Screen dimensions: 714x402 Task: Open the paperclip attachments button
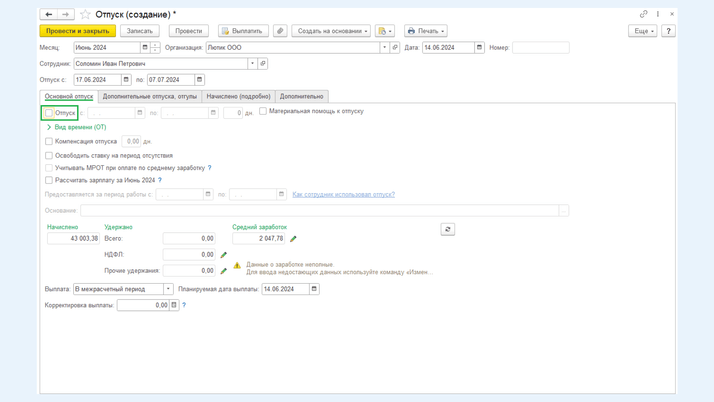click(x=280, y=31)
